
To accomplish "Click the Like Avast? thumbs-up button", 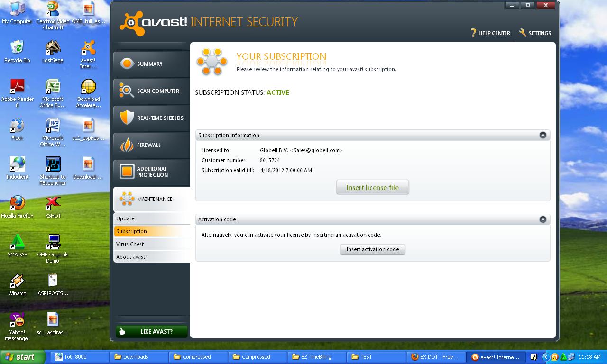I will [152, 332].
